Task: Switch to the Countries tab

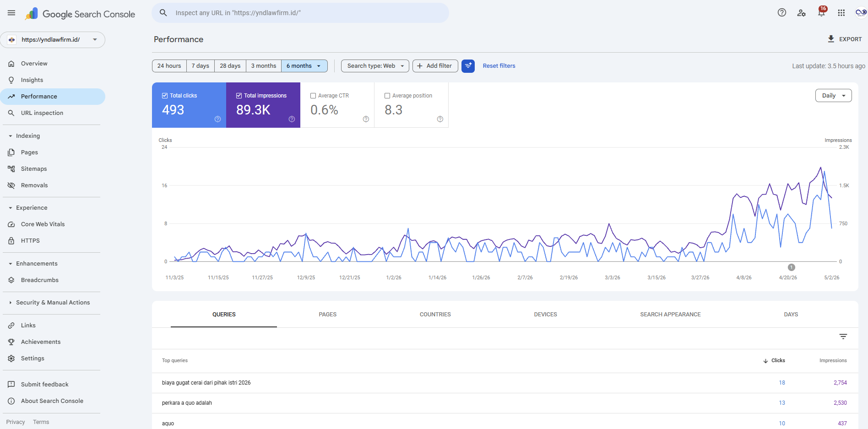Action: [435, 315]
